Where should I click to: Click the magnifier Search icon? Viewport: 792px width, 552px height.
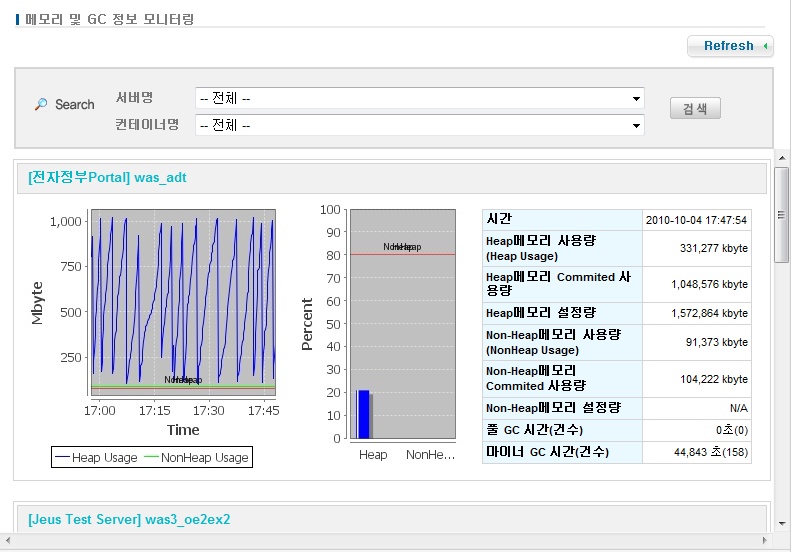[x=41, y=104]
